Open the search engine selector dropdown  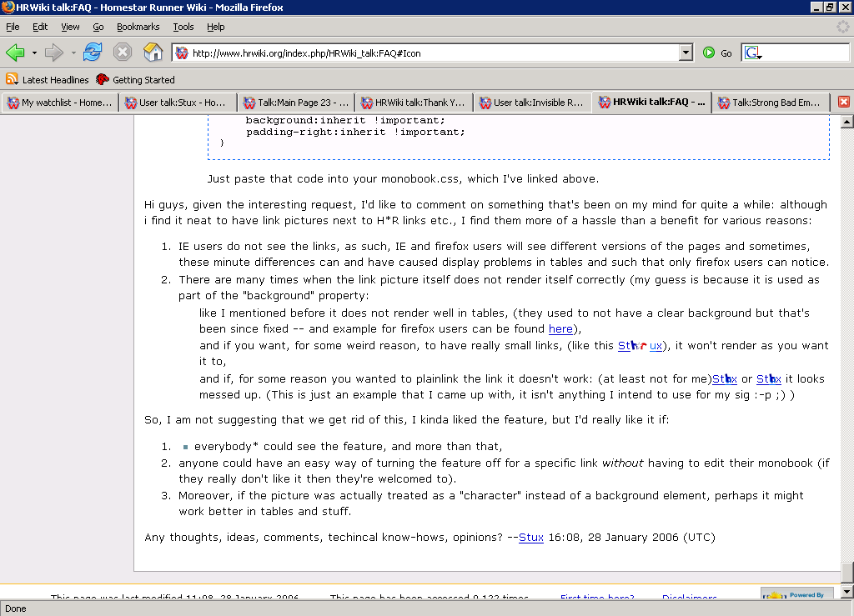(x=753, y=53)
